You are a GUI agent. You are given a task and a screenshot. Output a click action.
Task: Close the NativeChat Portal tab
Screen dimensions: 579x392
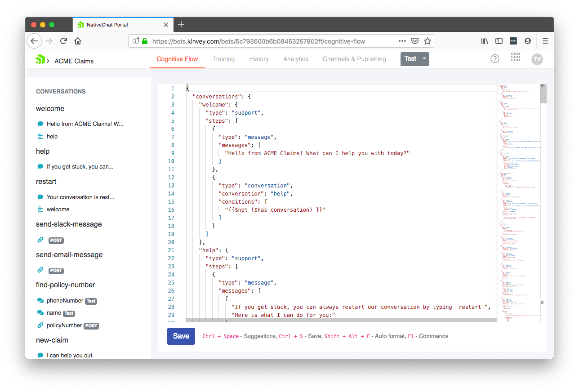pyautogui.click(x=166, y=25)
